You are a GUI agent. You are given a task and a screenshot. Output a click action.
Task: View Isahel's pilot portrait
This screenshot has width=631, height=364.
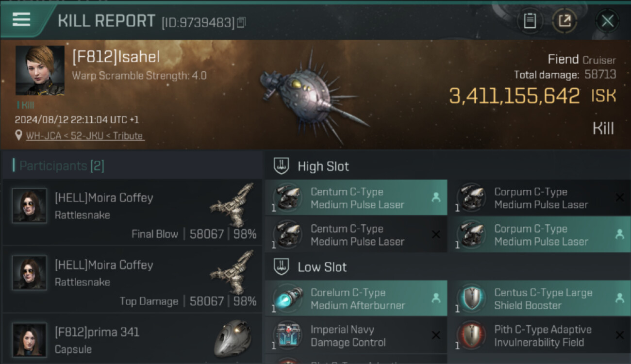[x=40, y=70]
